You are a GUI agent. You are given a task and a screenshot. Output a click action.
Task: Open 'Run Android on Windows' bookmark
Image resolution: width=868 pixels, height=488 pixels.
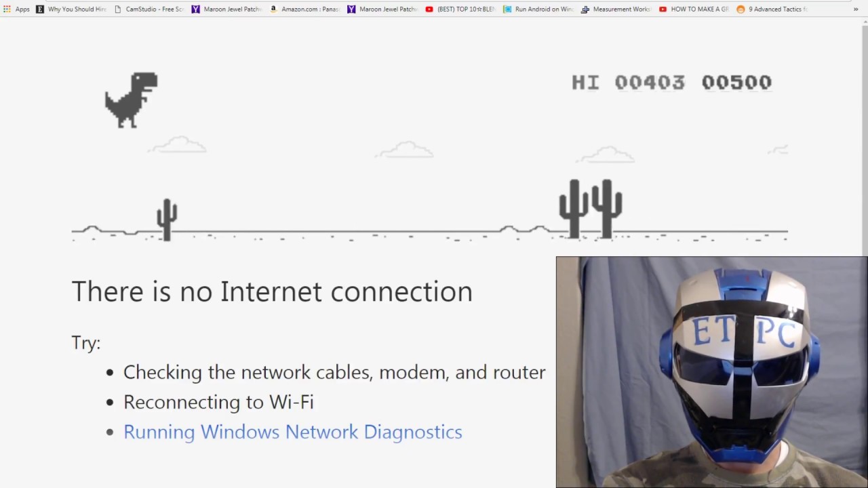click(538, 9)
